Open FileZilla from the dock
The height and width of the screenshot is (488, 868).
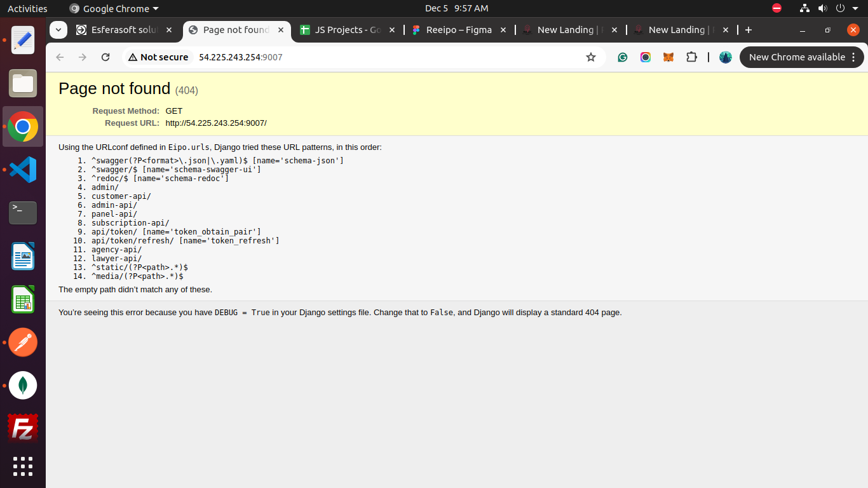pos(23,428)
